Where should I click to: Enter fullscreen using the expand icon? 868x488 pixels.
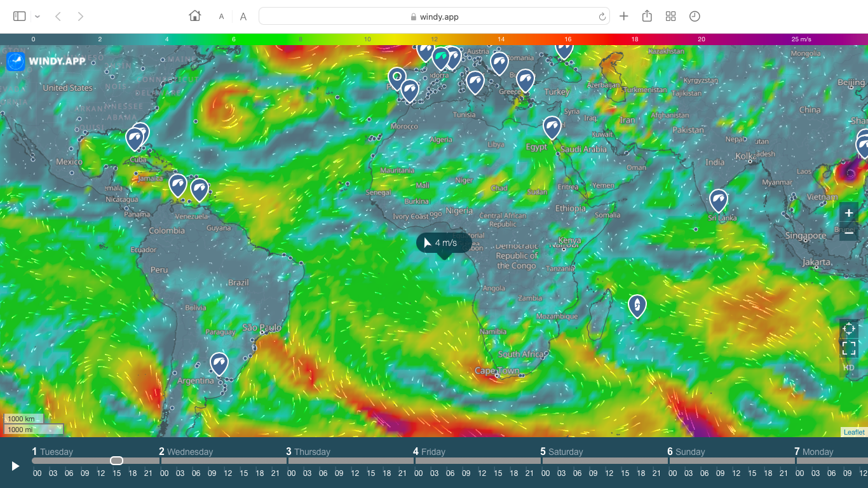(x=848, y=348)
